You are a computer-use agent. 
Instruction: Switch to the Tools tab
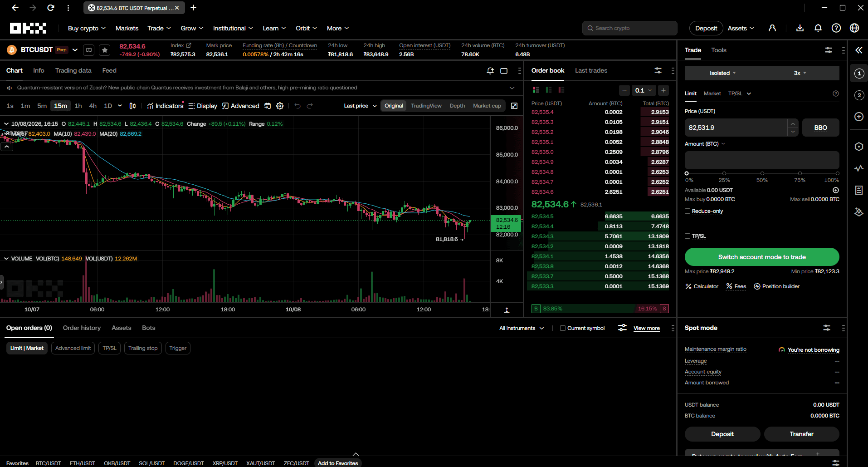click(718, 50)
